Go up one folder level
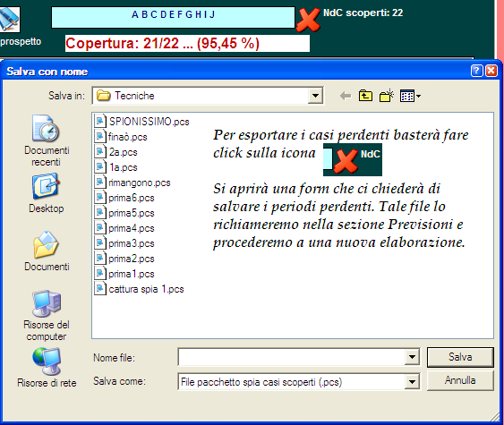Image resolution: width=504 pixels, height=425 pixels. [x=365, y=96]
